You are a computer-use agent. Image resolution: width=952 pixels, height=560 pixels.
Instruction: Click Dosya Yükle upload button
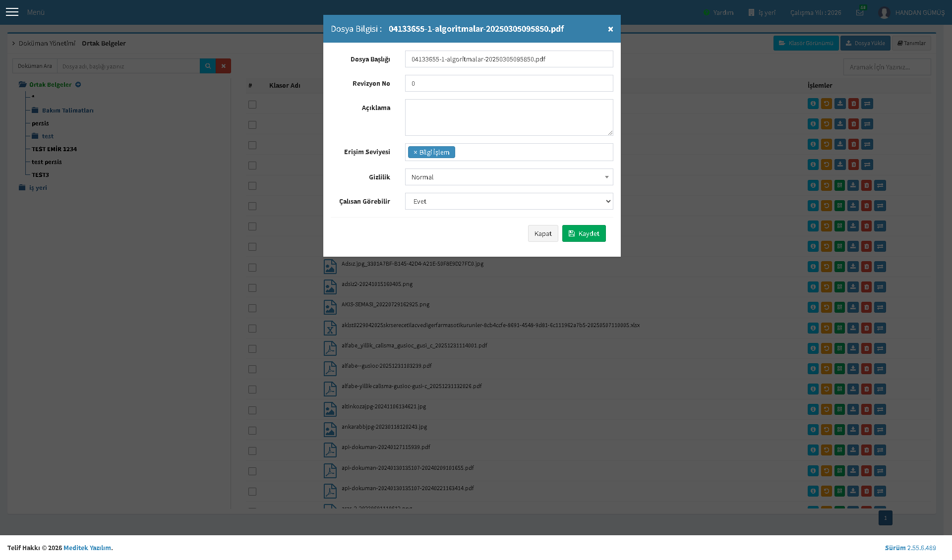pos(865,43)
